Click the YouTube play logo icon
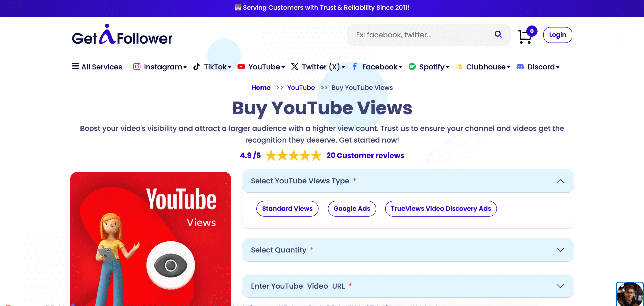This screenshot has width=644, height=306. tap(241, 67)
